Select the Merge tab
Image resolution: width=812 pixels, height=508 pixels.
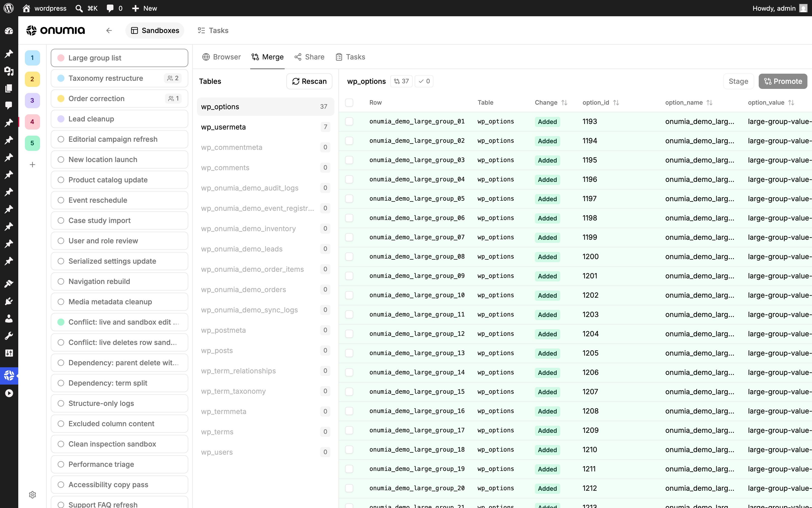267,57
